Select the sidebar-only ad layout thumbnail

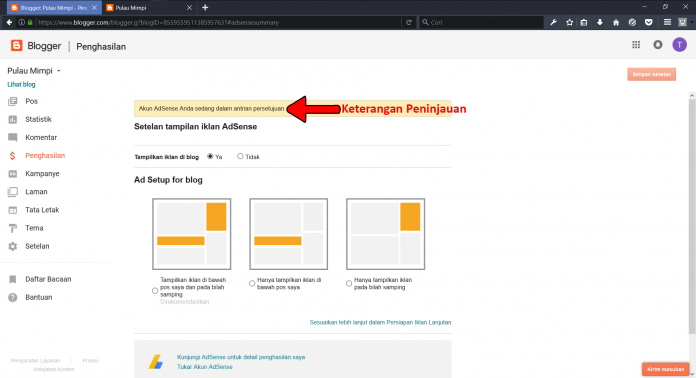(x=385, y=234)
